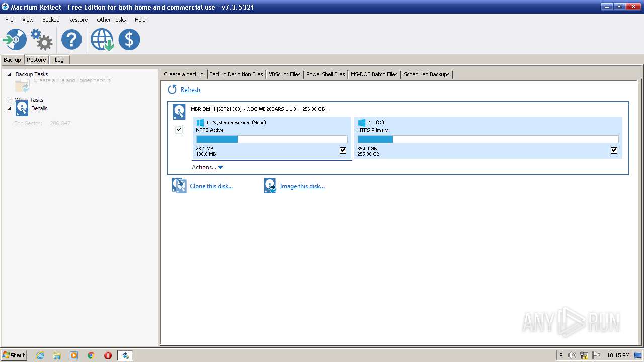Open the Other Tasks menu
This screenshot has height=362, width=644.
click(x=111, y=20)
